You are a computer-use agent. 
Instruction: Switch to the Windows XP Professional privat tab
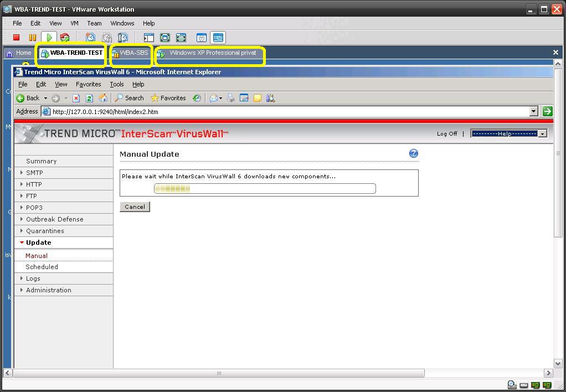point(209,53)
